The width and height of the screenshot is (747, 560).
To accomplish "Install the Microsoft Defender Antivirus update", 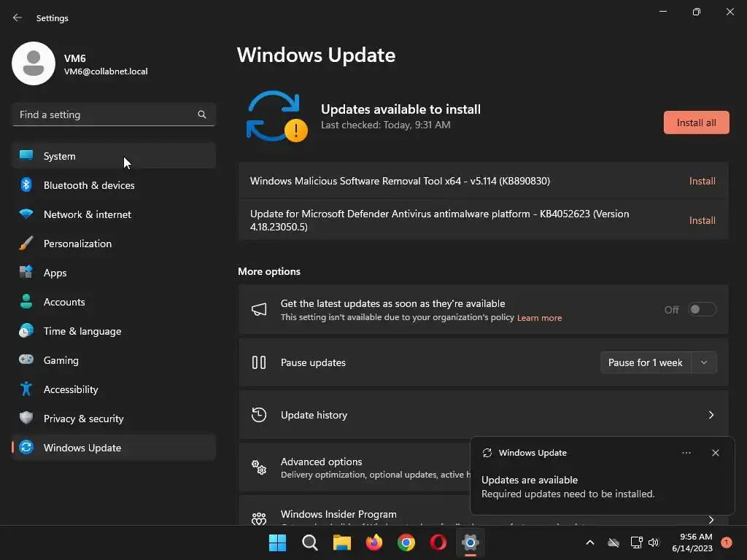I will coord(702,220).
